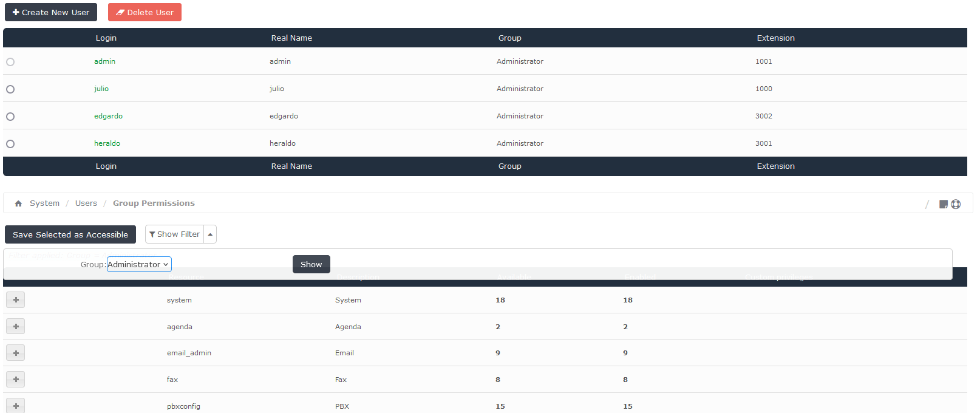
Task: Expand the pbxconfig resource row
Action: (16, 406)
